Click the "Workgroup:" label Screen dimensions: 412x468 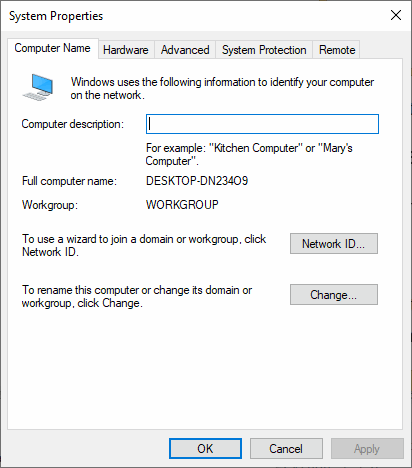pos(50,204)
